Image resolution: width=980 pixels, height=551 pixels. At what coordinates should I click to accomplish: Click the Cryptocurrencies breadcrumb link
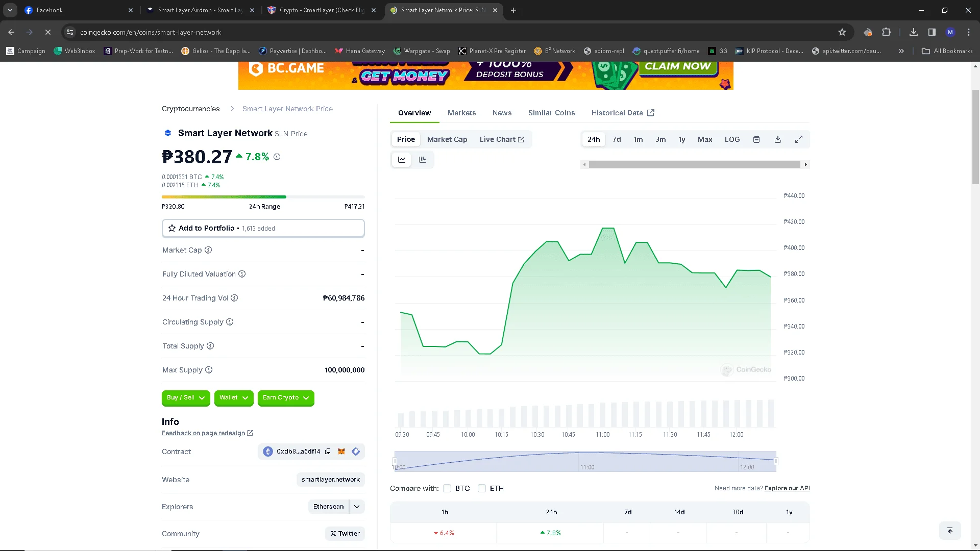(x=191, y=109)
